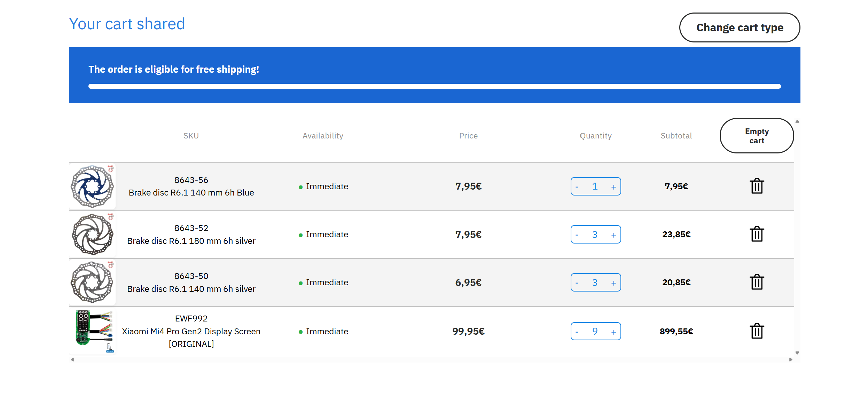Screen dimensions: 868x398
Task: Click the horizontal scrollbar right arrow
Action: 791,360
